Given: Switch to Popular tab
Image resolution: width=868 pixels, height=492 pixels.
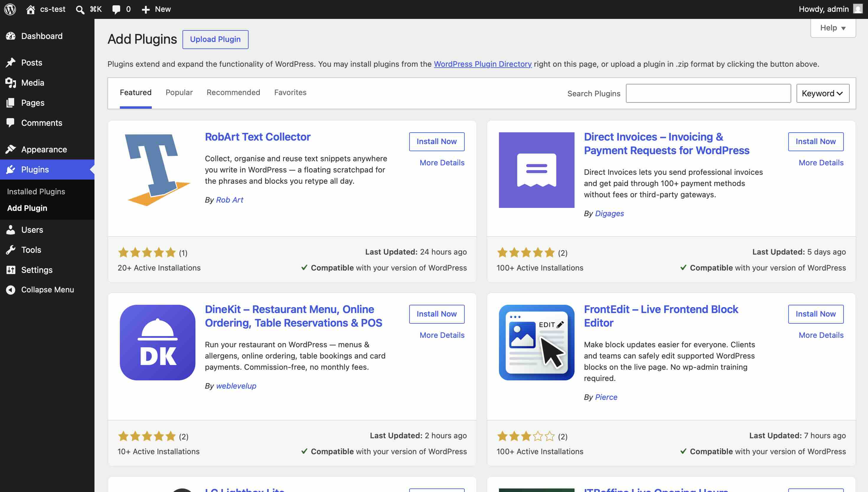Looking at the screenshot, I should (179, 93).
